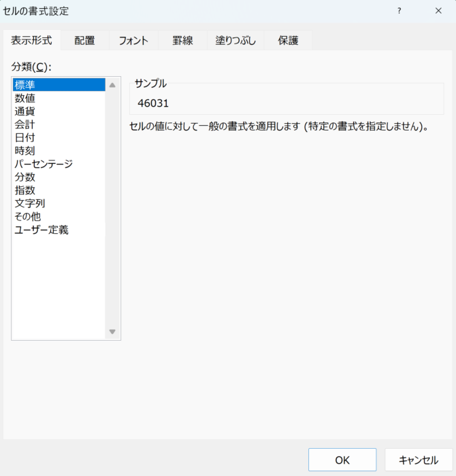Choose 通貨 from the category list
This screenshot has width=456, height=476.
25,112
